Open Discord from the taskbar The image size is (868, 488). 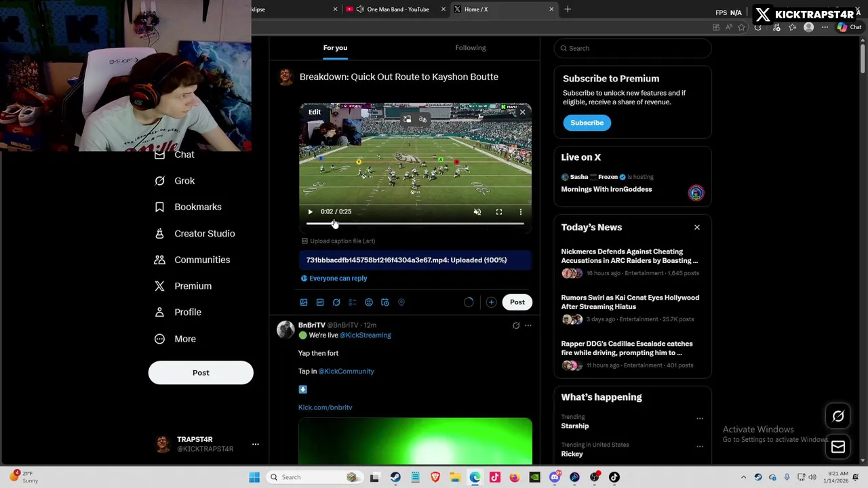click(555, 477)
